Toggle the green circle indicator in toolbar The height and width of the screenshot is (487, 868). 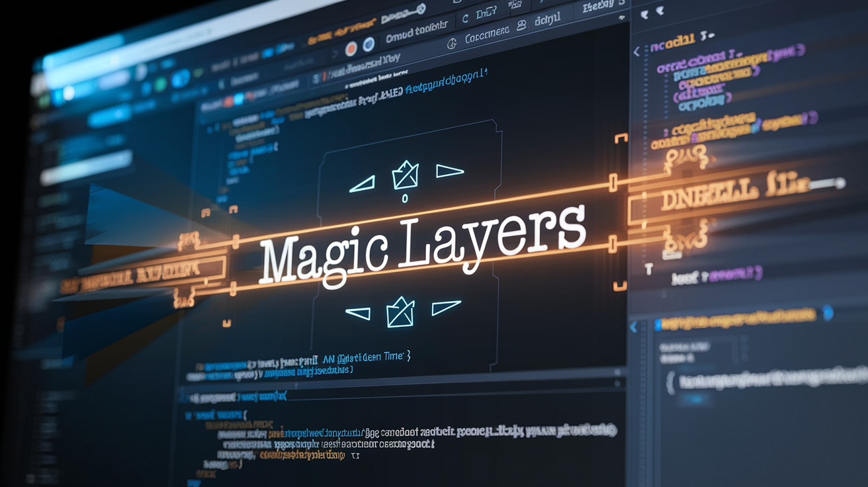point(161,85)
